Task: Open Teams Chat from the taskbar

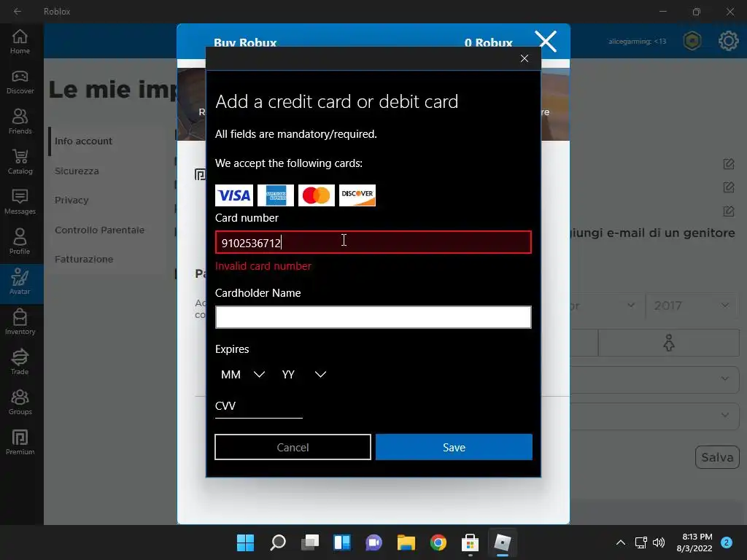Action: pos(374,542)
